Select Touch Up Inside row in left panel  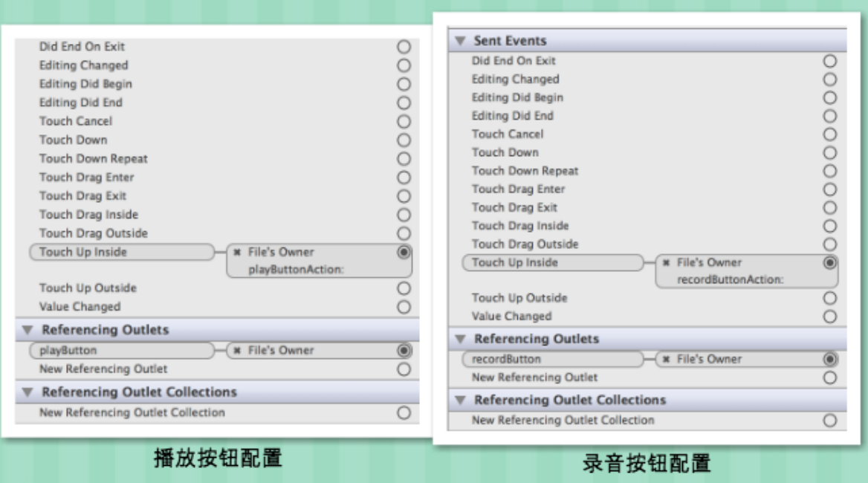[x=122, y=253]
